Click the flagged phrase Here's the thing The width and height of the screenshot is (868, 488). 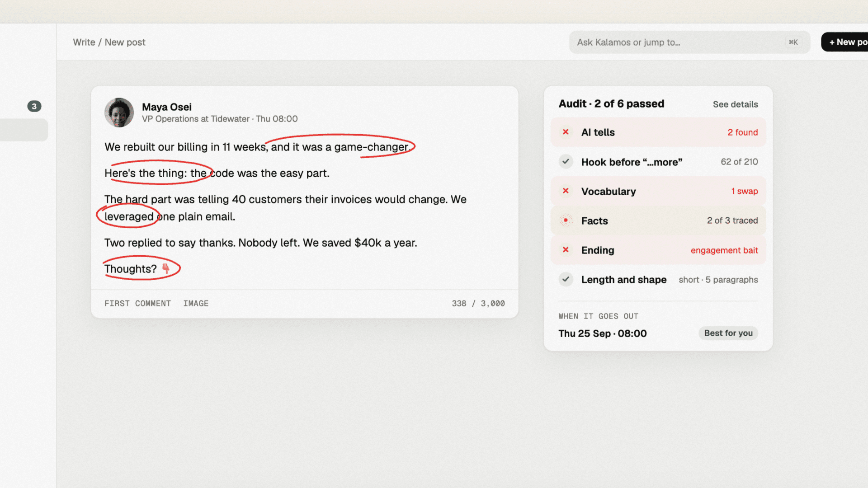146,173
